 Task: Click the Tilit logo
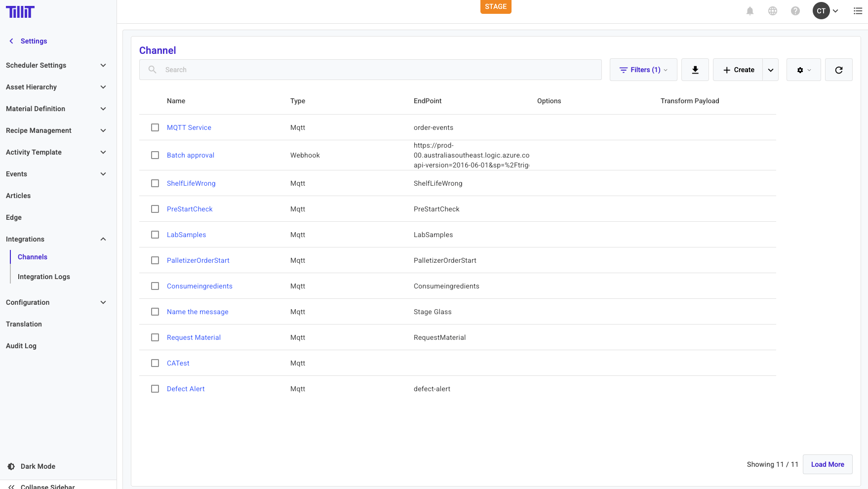tap(20, 12)
